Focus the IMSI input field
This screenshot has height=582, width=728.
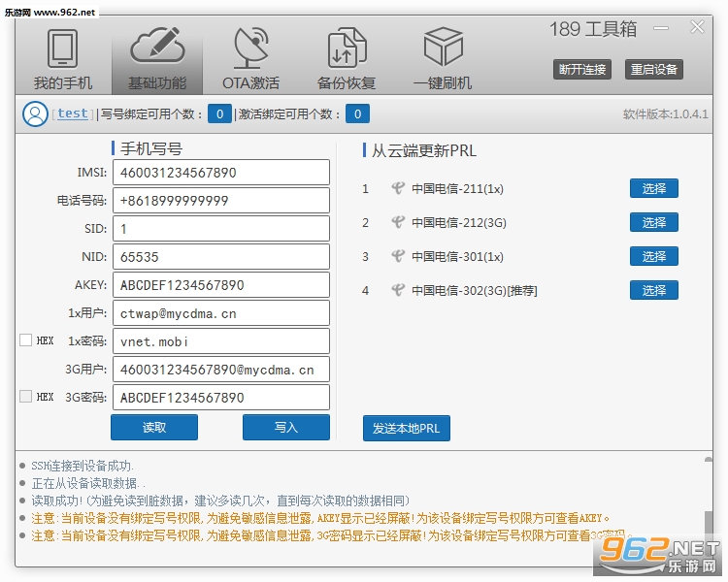pyautogui.click(x=221, y=173)
